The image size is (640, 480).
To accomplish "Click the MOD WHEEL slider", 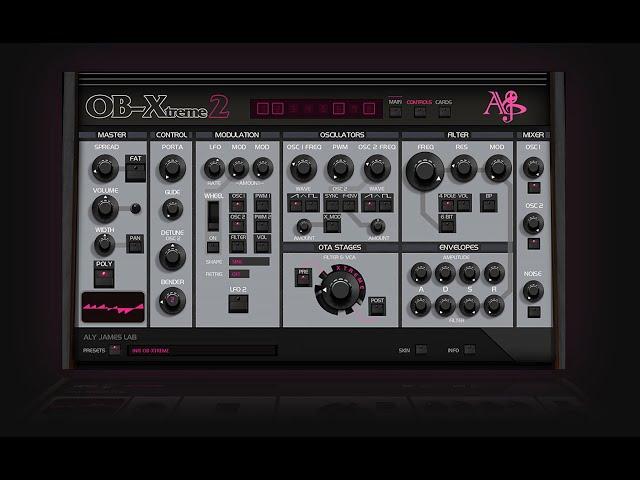I will 213,216.
